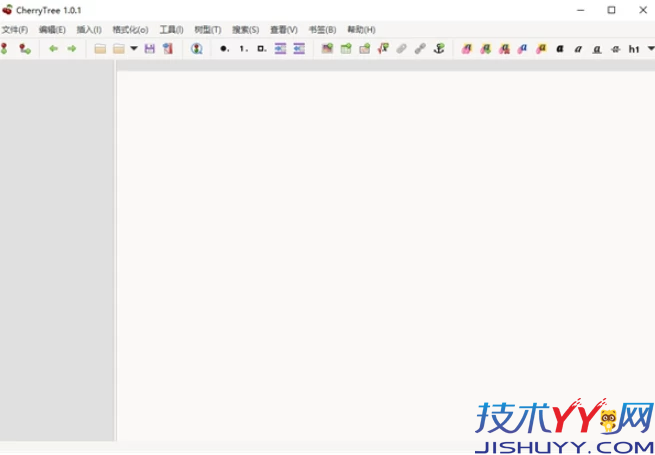Open the 插入(I) menu

point(89,30)
